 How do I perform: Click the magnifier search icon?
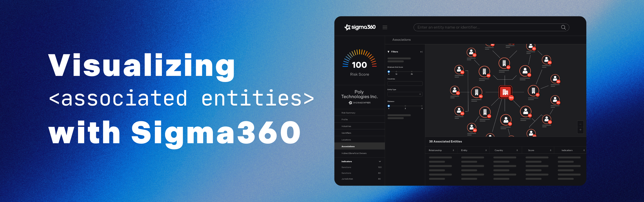(x=563, y=27)
